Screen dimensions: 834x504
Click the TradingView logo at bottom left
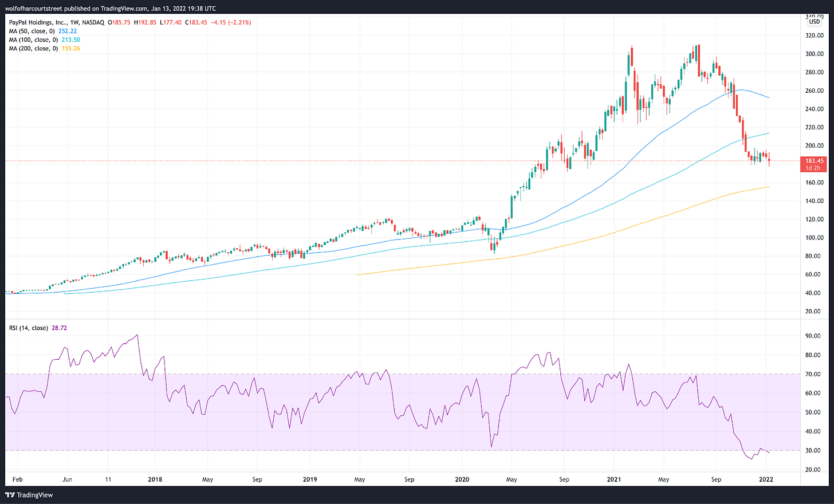tap(29, 495)
